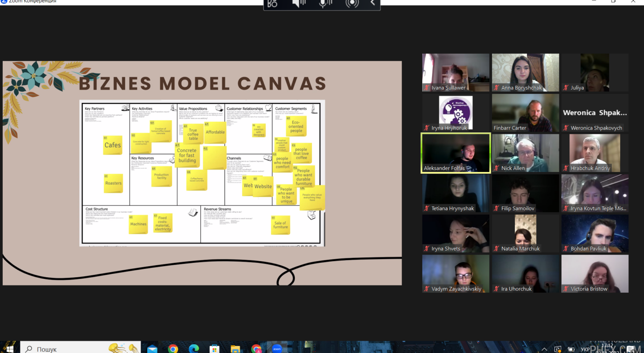Open Microsoft Store from the taskbar
Image resolution: width=644 pixels, height=353 pixels.
click(214, 348)
